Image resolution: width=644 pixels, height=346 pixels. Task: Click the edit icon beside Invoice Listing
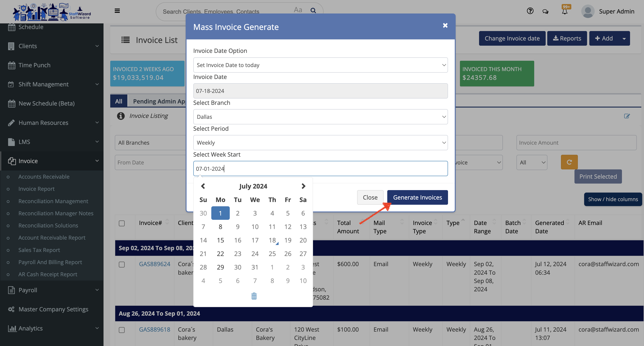pyautogui.click(x=626, y=116)
